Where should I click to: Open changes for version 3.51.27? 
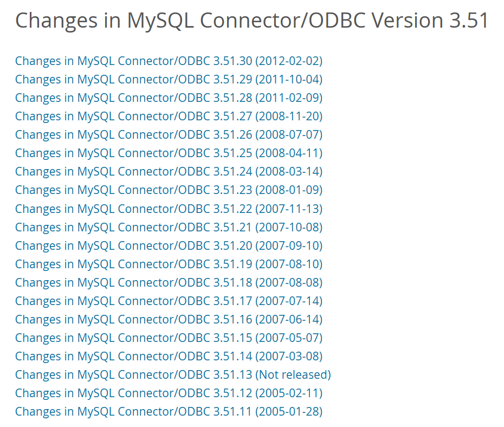[x=169, y=117]
